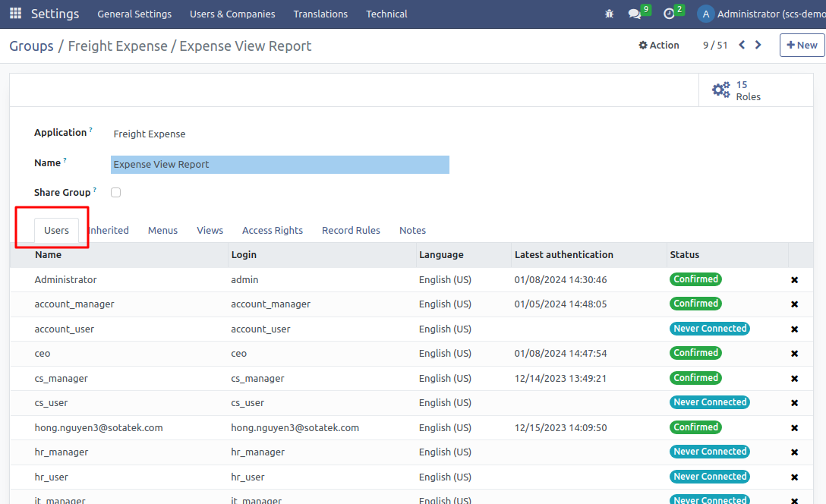Screen dimensions: 826x504
Task: Click the Name input field
Action: click(x=279, y=165)
